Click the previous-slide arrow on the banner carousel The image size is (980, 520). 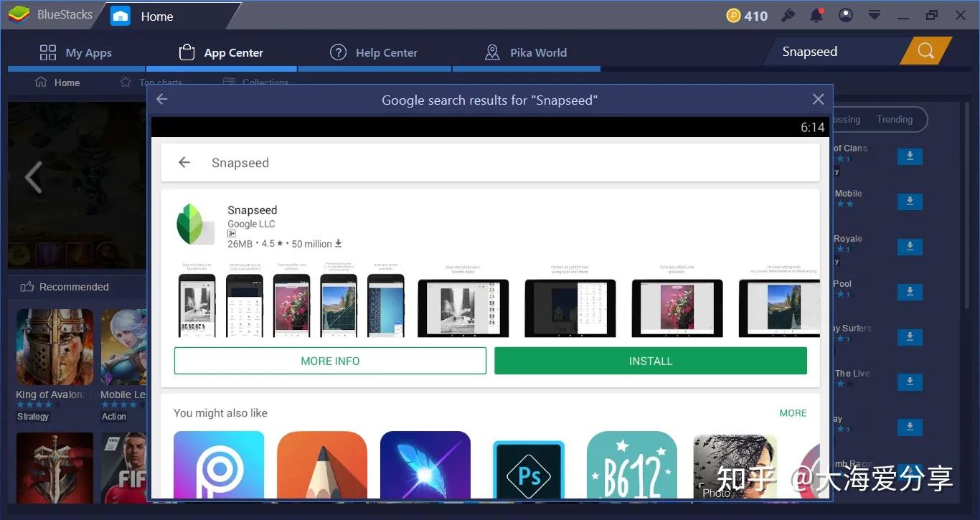[33, 177]
